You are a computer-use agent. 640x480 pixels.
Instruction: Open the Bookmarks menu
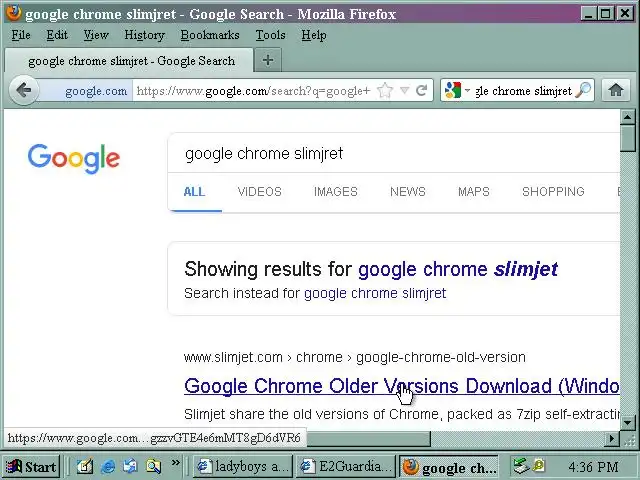[x=210, y=35]
